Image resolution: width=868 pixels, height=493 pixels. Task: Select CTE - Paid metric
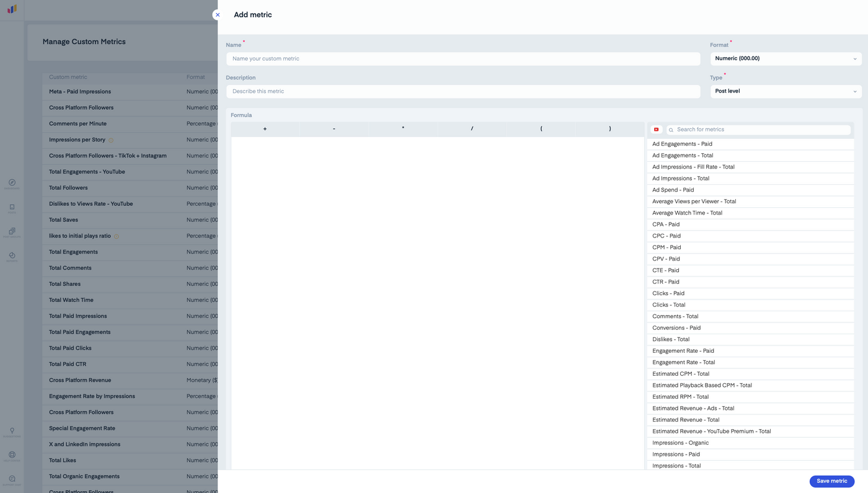pyautogui.click(x=750, y=270)
